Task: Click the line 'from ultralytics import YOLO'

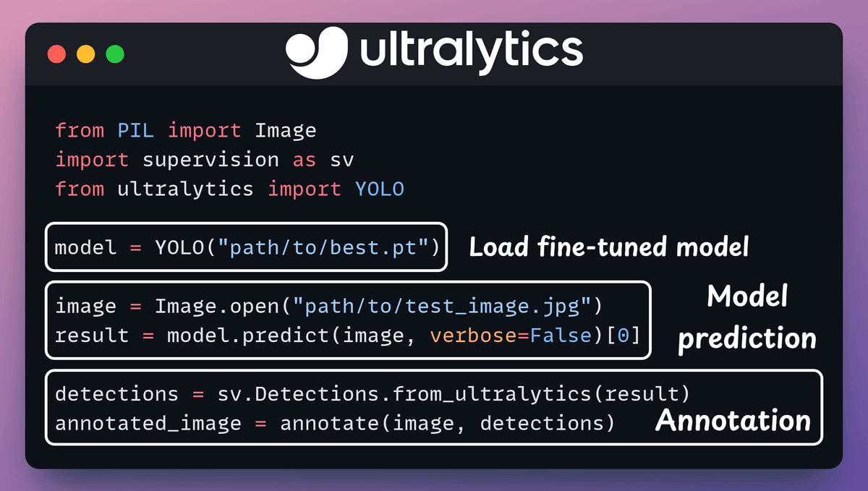Action: click(229, 189)
